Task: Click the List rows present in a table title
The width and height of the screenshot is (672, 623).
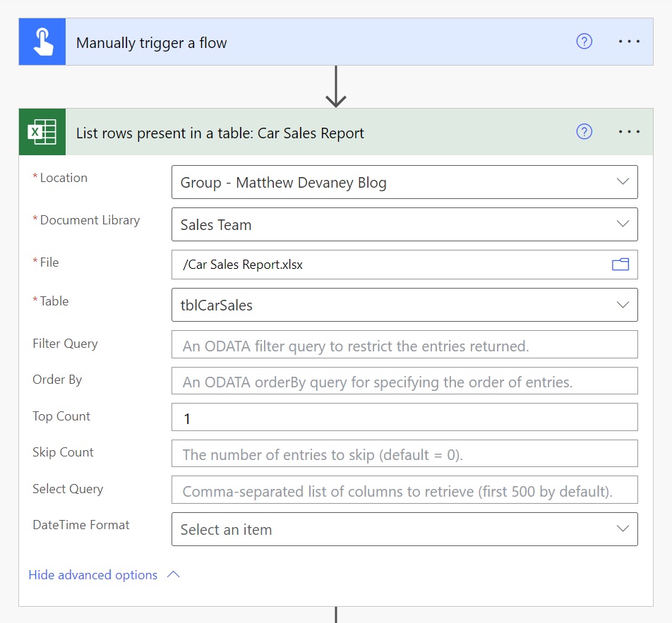Action: tap(220, 133)
